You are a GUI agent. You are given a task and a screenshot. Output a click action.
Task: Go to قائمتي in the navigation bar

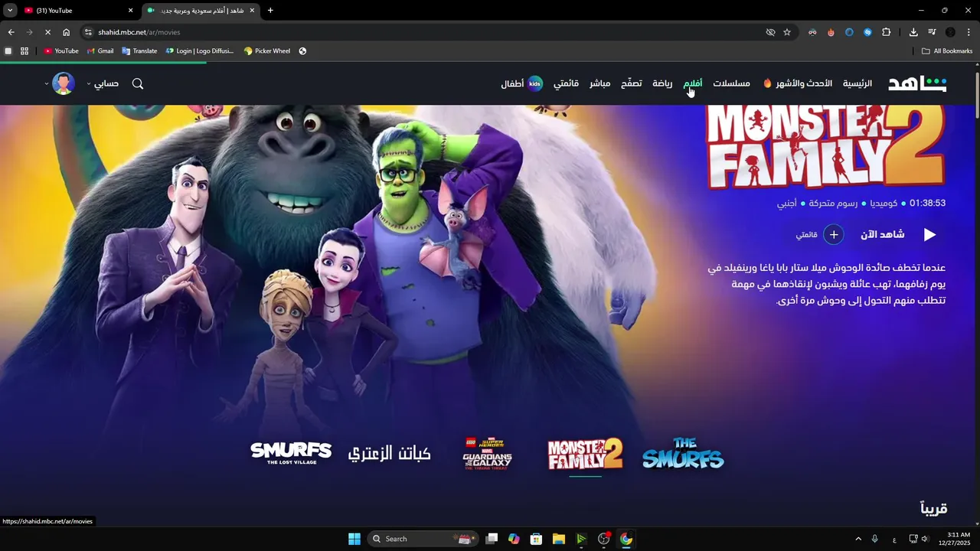[x=566, y=83]
